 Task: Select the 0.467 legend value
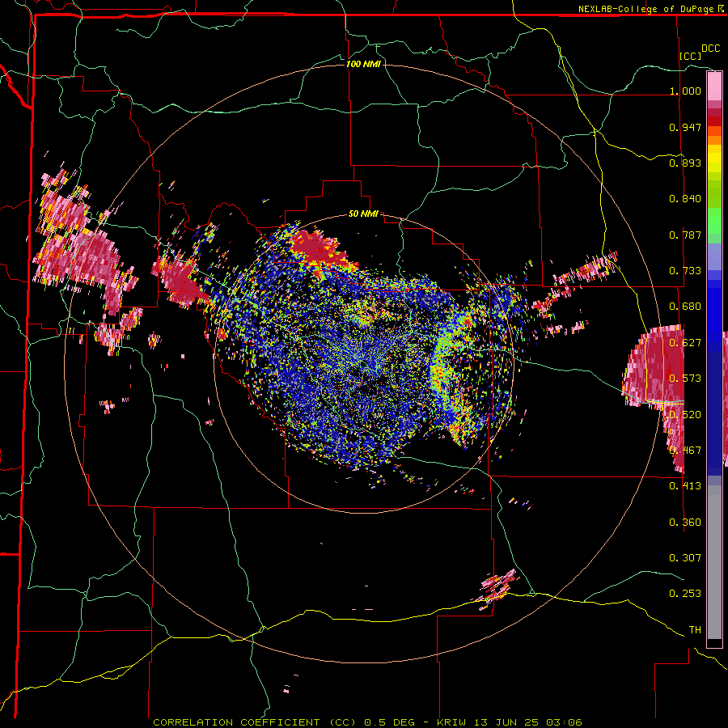click(x=685, y=451)
